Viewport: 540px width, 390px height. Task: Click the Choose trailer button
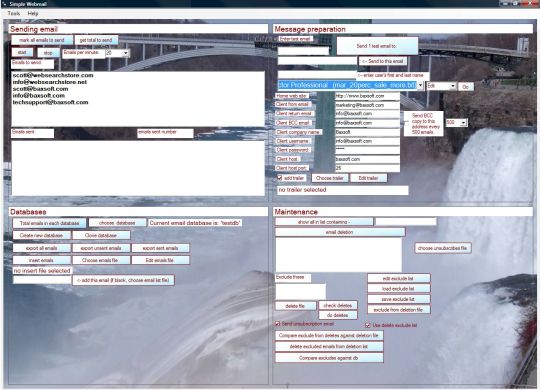click(x=330, y=178)
